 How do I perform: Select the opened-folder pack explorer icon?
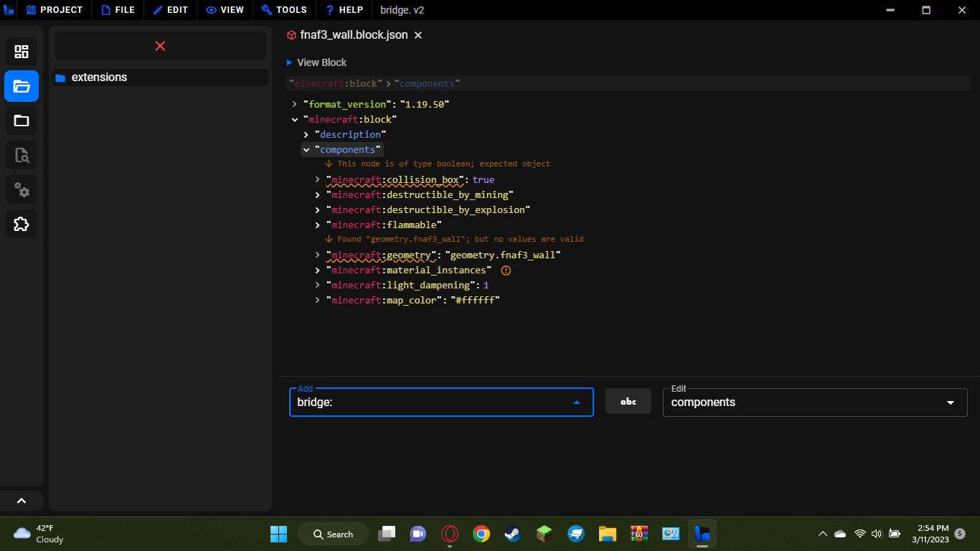tap(22, 86)
